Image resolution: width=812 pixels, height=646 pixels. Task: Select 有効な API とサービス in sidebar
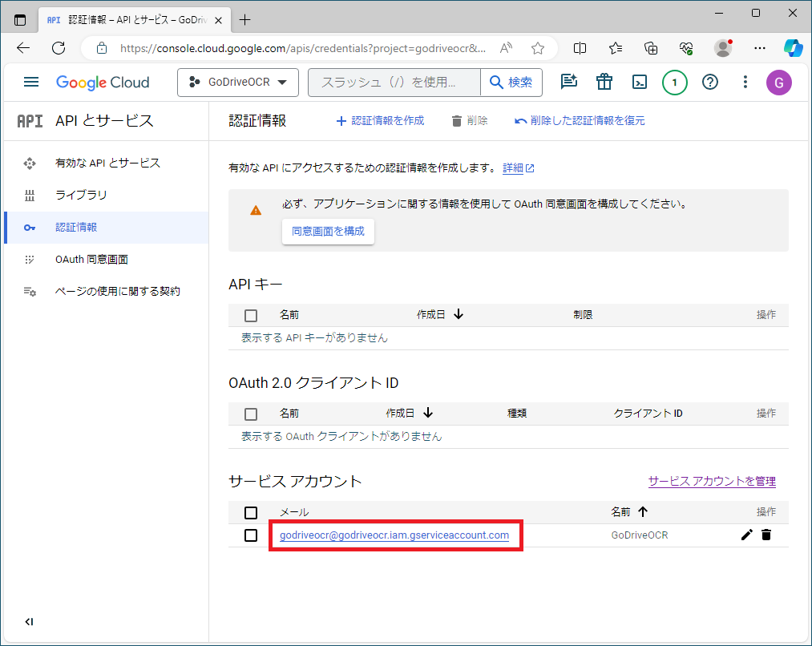107,163
